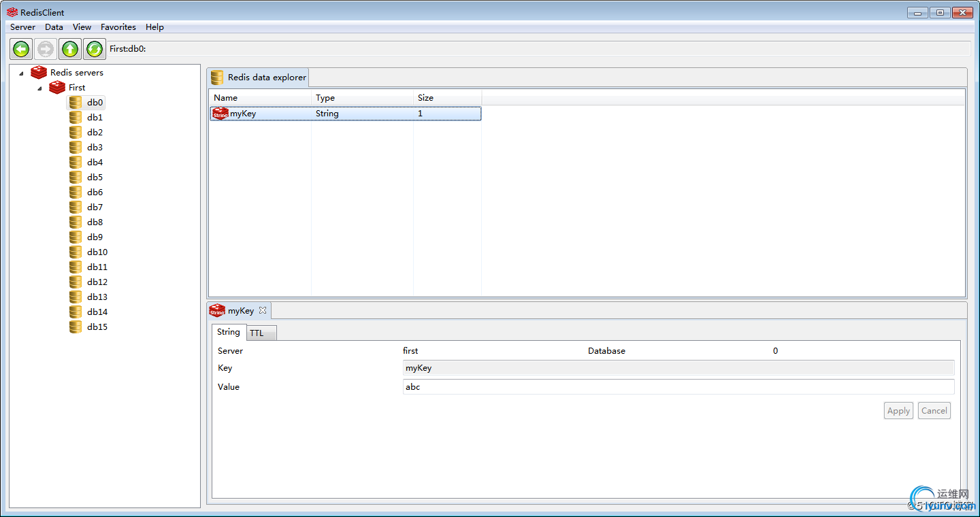
Task: Select the db10 label in server tree
Action: (97, 252)
